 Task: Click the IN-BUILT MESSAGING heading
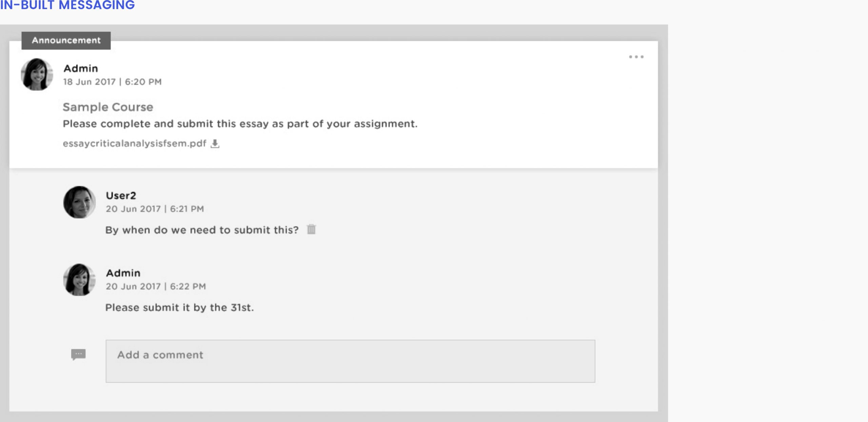click(67, 5)
